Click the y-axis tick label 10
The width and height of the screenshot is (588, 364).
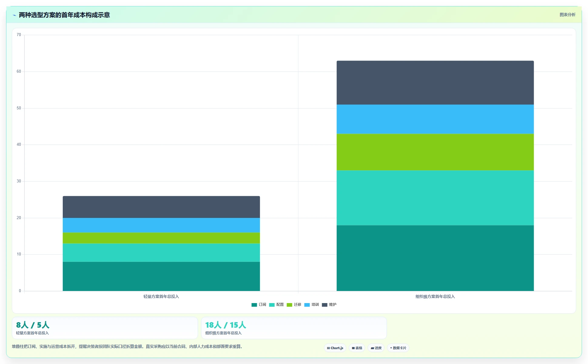tap(19, 254)
